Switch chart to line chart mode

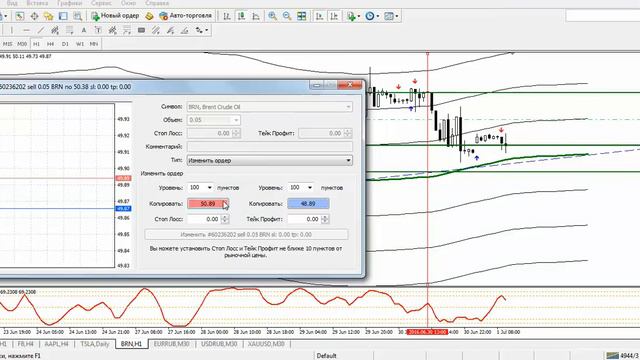click(x=256, y=16)
